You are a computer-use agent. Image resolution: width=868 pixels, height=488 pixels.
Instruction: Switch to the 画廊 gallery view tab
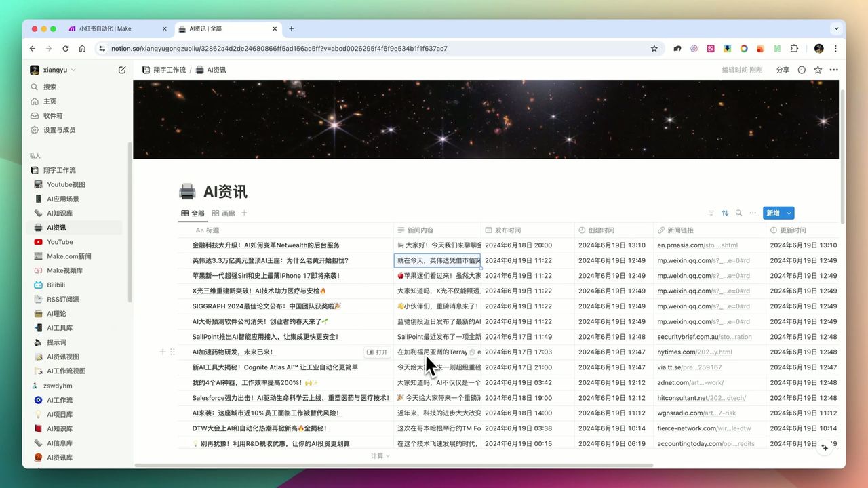click(x=229, y=213)
